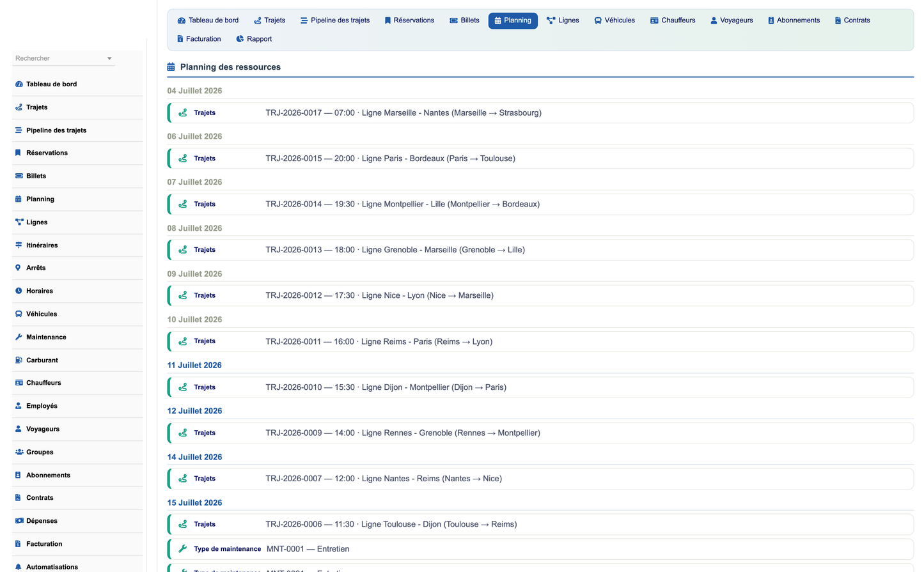924x572 pixels.
Task: Click the 14 Juillet 2026 date heading
Action: 194,457
